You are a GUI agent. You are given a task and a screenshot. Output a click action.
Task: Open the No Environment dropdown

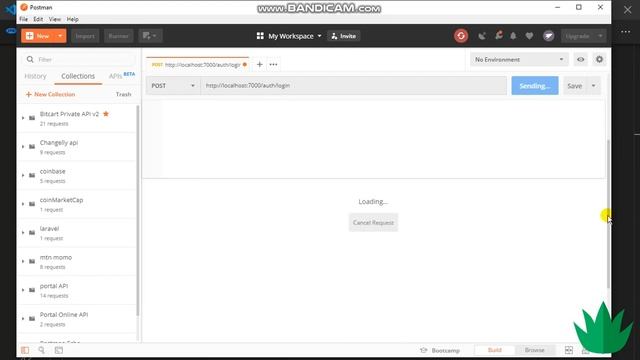pos(519,60)
